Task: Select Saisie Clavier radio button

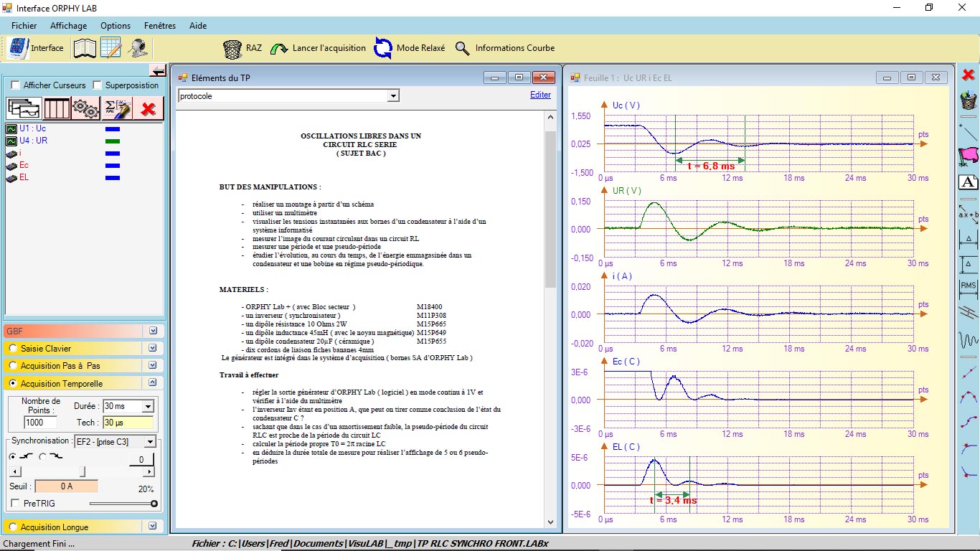Action: tap(14, 349)
